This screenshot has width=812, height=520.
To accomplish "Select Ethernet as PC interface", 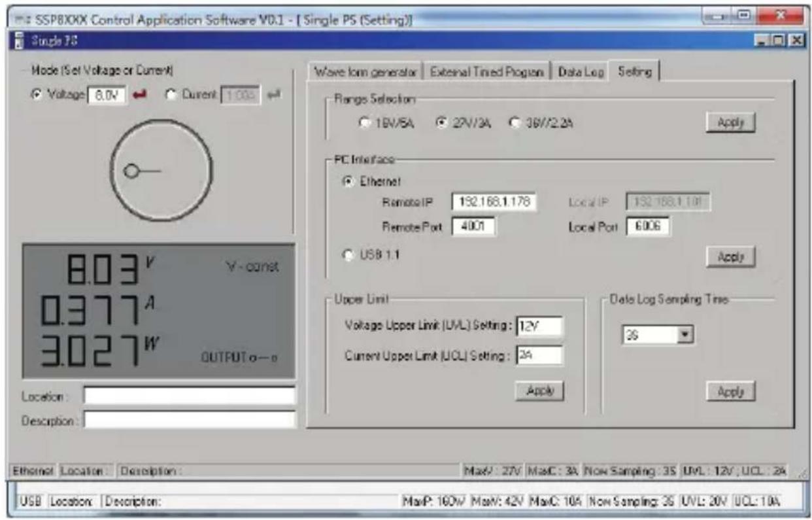I will [348, 181].
